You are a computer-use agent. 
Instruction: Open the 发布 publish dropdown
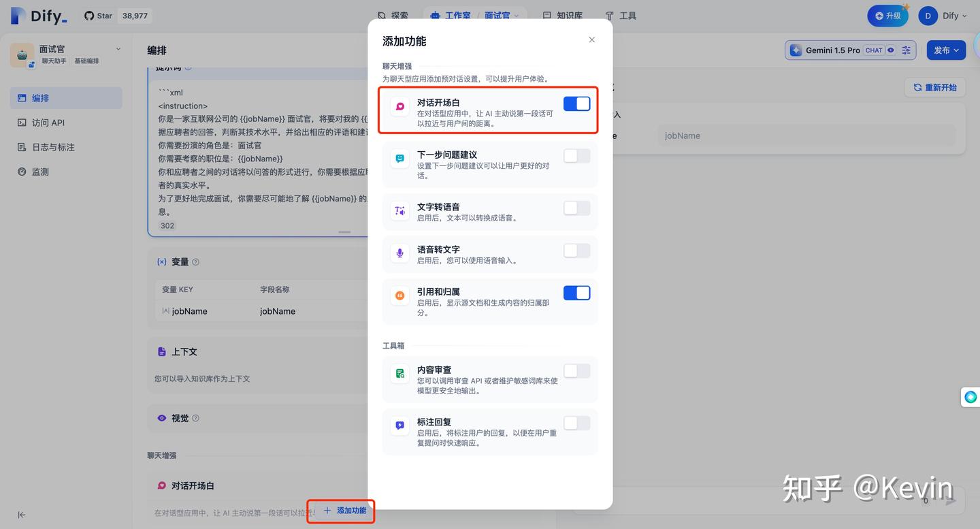pos(945,50)
